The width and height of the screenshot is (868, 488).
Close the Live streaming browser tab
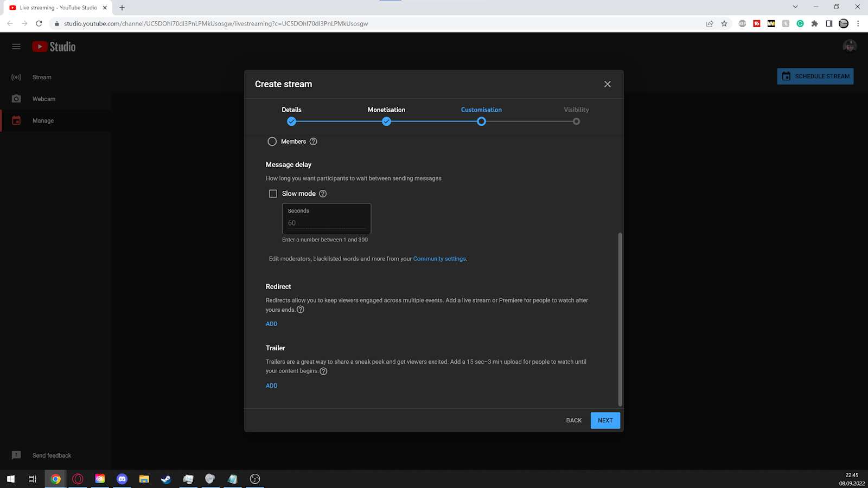[105, 8]
